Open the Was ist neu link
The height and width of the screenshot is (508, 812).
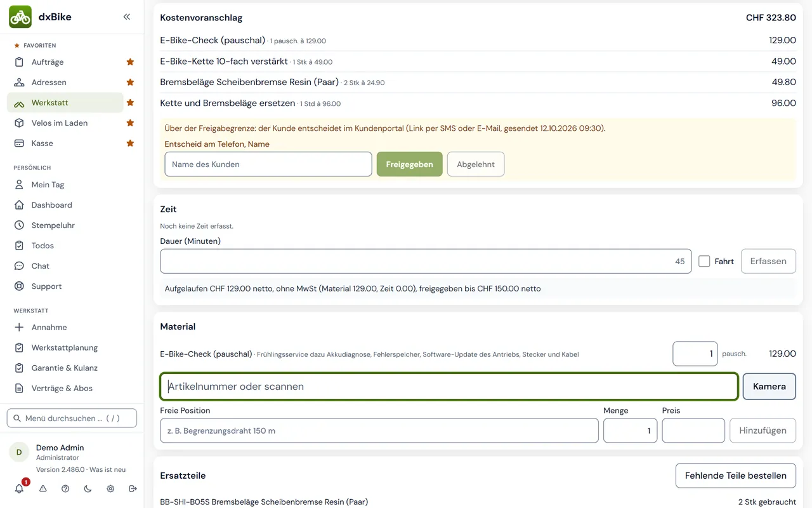pos(107,470)
